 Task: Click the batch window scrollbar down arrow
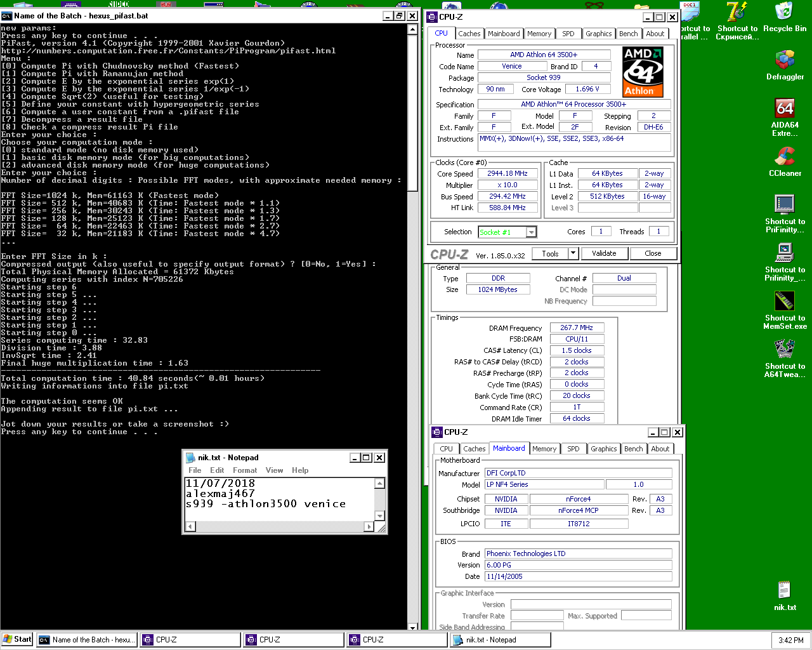413,627
